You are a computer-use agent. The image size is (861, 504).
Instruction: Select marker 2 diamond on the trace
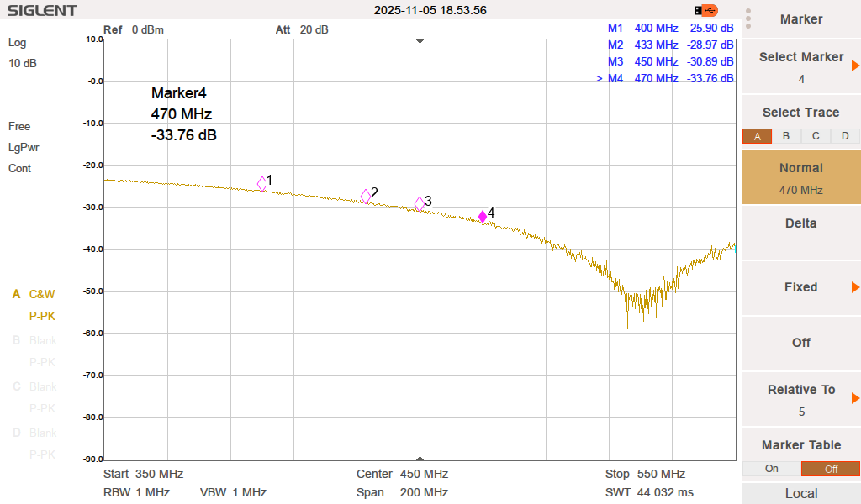366,196
